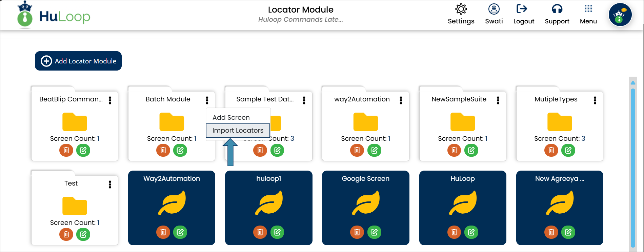Image resolution: width=644 pixels, height=252 pixels.
Task: Open the way2Automation folder
Action: (x=366, y=122)
